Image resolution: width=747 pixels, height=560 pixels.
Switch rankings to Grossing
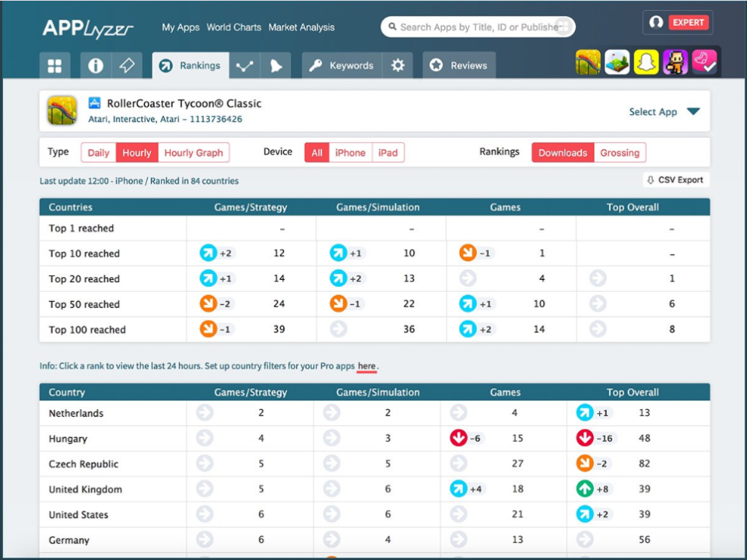[619, 152]
